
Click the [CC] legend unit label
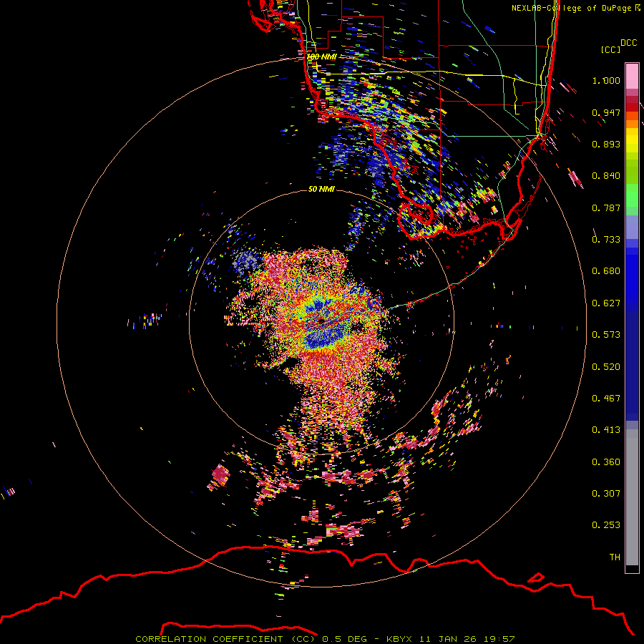pos(611,49)
